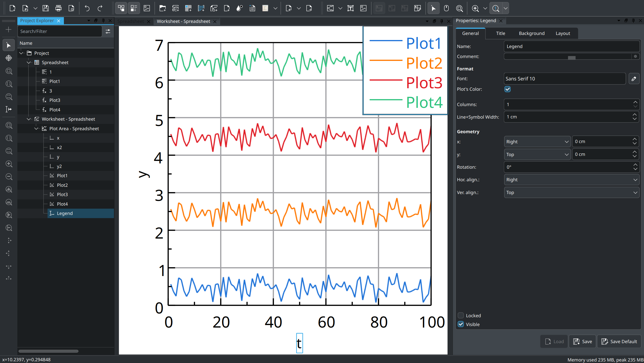This screenshot has width=644, height=363.
Task: Switch to the Background tab
Action: (532, 33)
